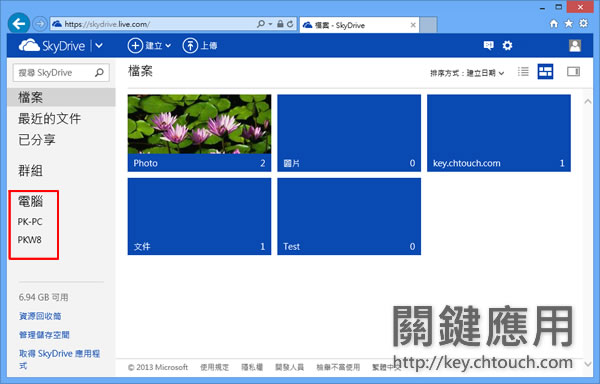The image size is (600, 384).
Task: Click the address bar search magnifier icon
Action: click(x=261, y=24)
